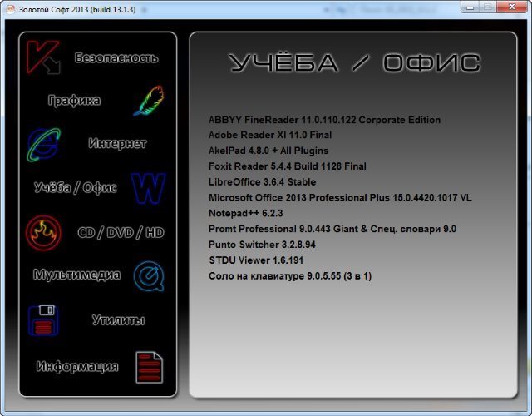Click the red document information icon
This screenshot has width=532, height=416.
149,366
